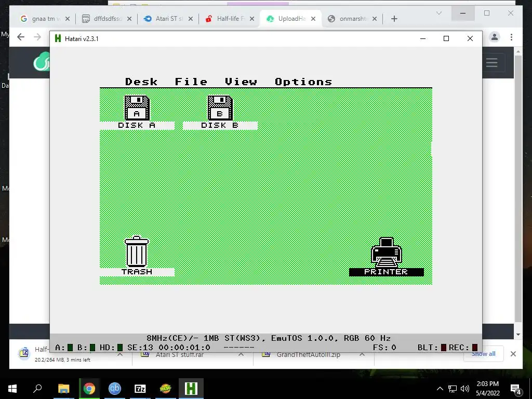
Task: Click Chrome's back navigation arrow
Action: pyautogui.click(x=21, y=37)
